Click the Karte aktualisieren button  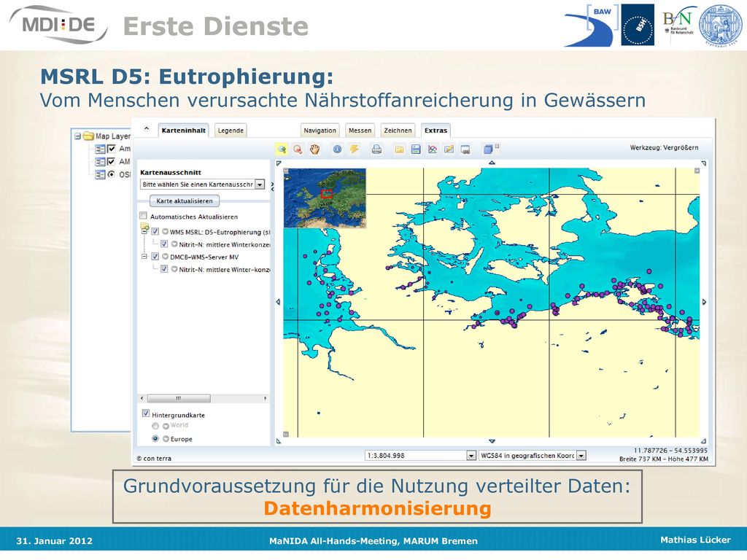185,201
